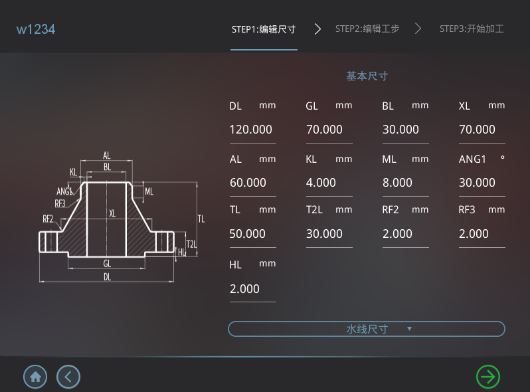The image size is (530, 392).
Task: Switch to STEP3:开始加工 tab
Action: 472,29
